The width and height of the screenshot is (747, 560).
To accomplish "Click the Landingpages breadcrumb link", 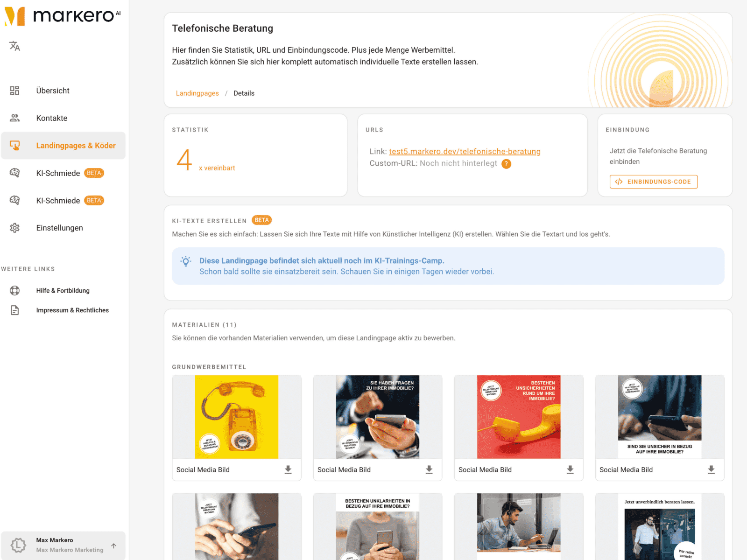I will (x=197, y=93).
